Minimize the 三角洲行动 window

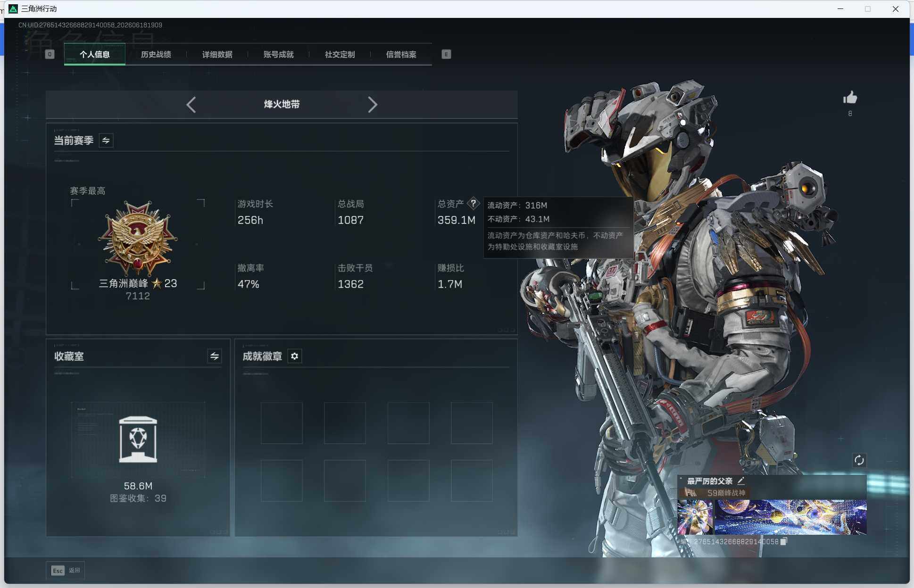tap(840, 9)
